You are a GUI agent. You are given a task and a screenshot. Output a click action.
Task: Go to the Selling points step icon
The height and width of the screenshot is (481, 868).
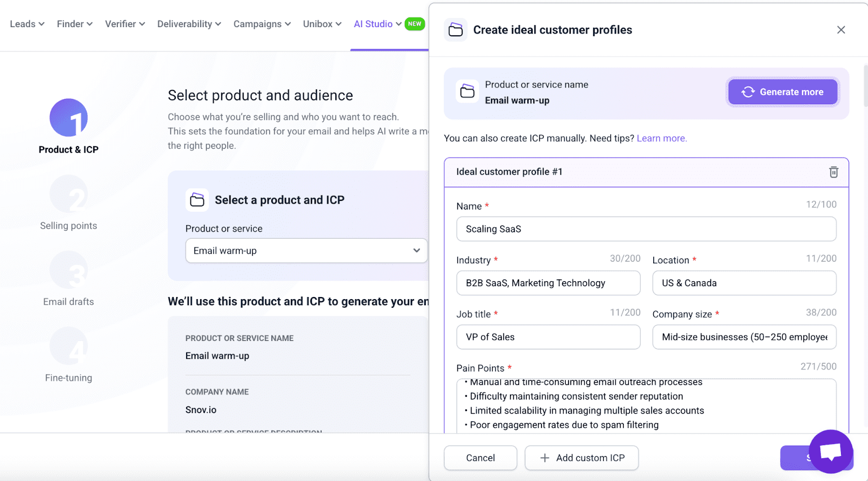68,194
